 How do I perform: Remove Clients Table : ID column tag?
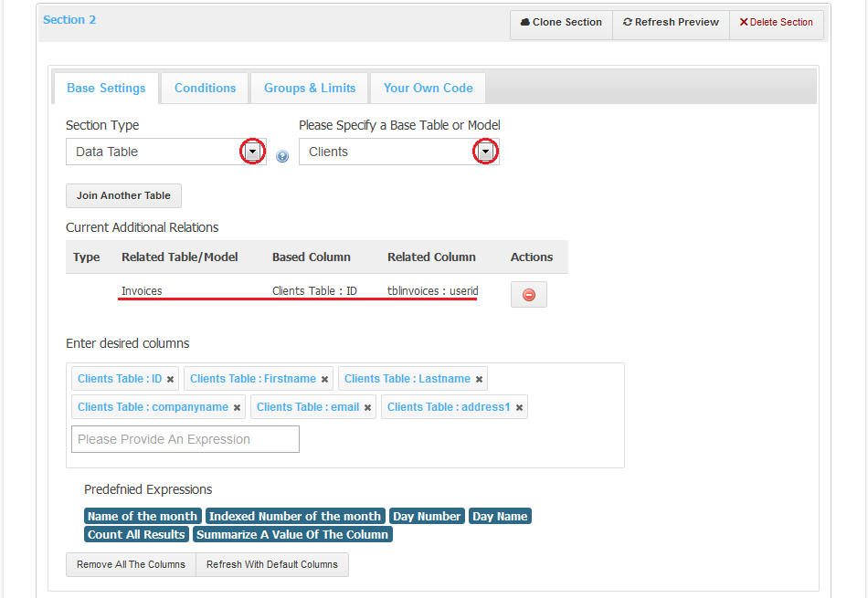coord(171,380)
